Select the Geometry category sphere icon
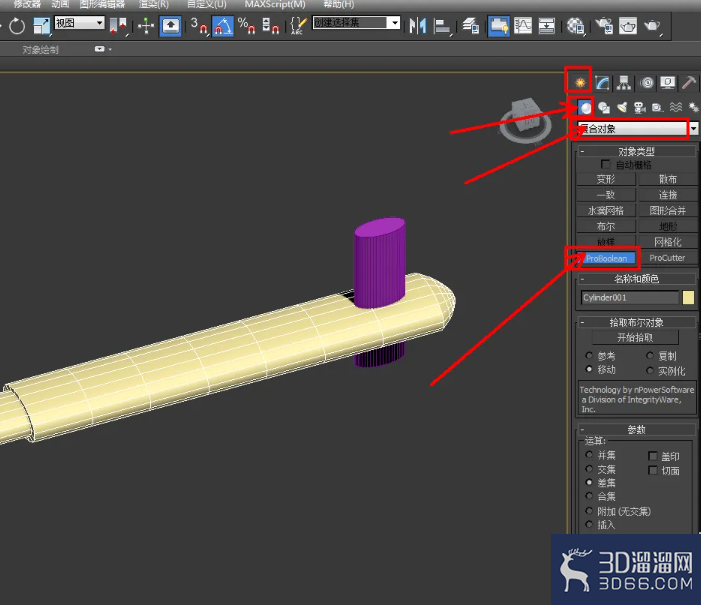This screenshot has width=701, height=605. (x=585, y=107)
